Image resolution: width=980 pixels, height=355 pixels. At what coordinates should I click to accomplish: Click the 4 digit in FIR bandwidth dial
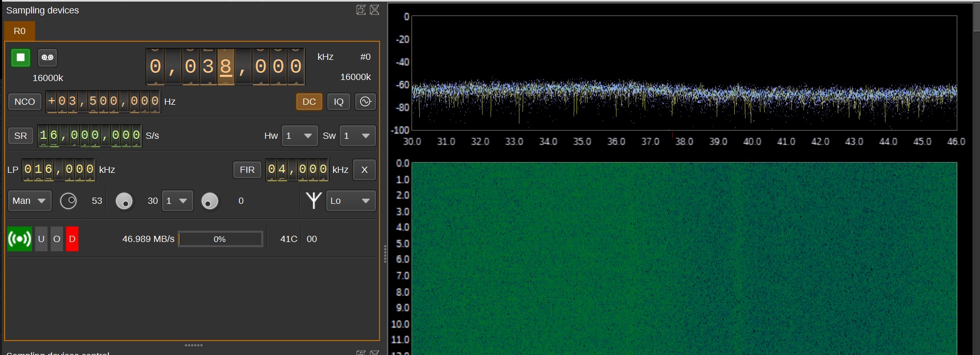tap(282, 169)
